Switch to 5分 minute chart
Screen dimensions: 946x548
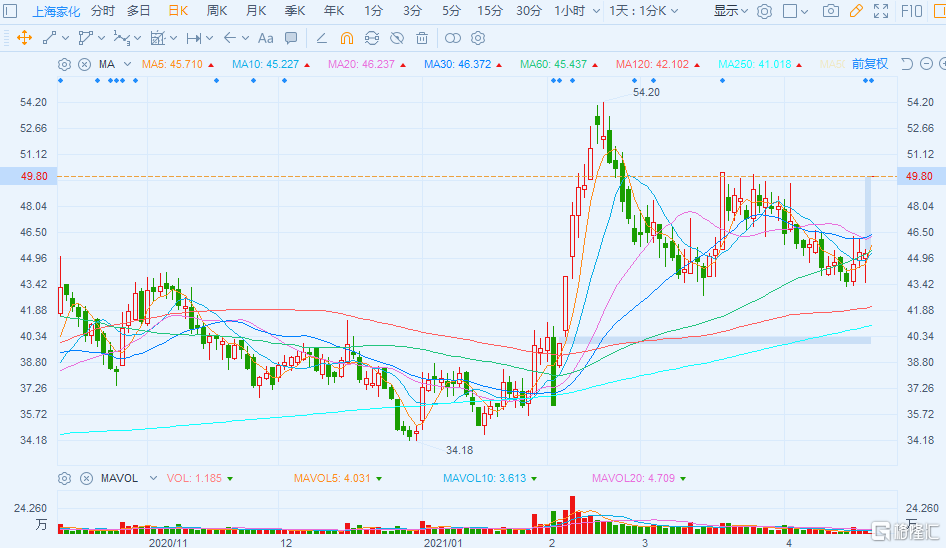coord(451,11)
